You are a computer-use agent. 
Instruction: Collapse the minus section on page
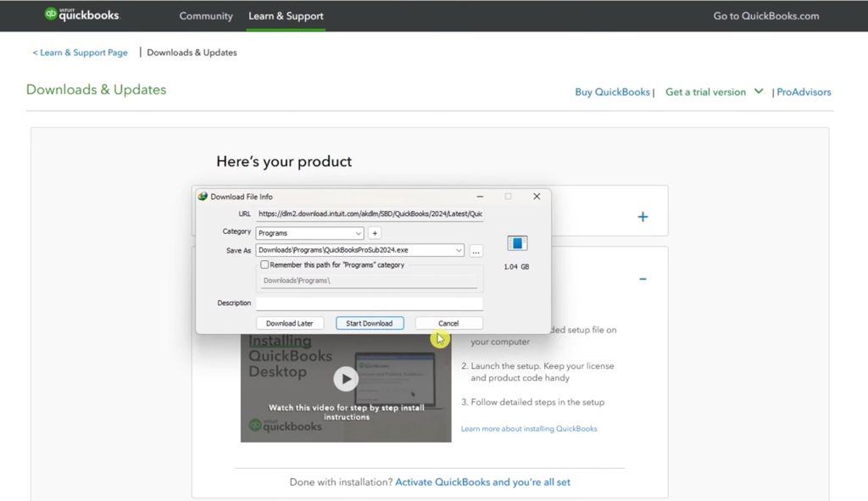[643, 279]
